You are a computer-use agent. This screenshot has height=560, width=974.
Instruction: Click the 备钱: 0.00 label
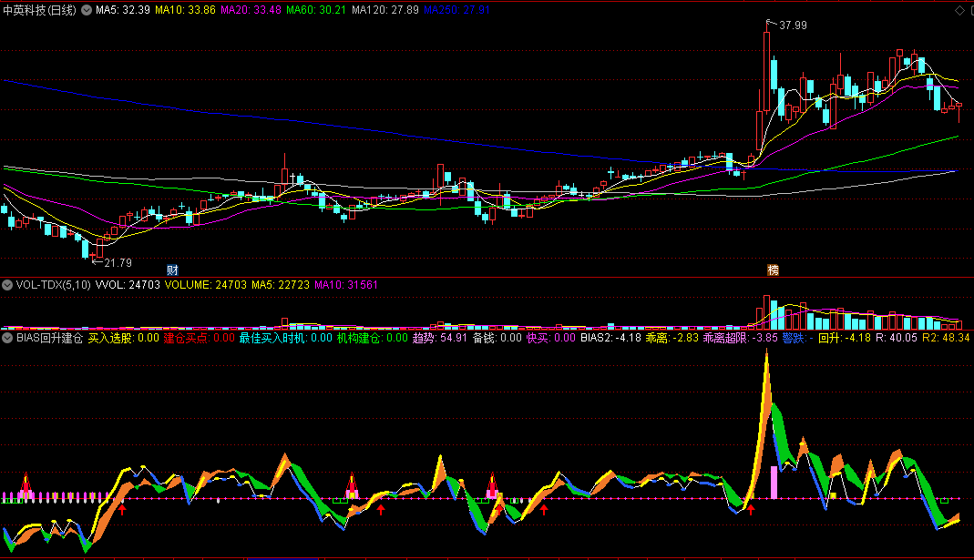(x=497, y=338)
